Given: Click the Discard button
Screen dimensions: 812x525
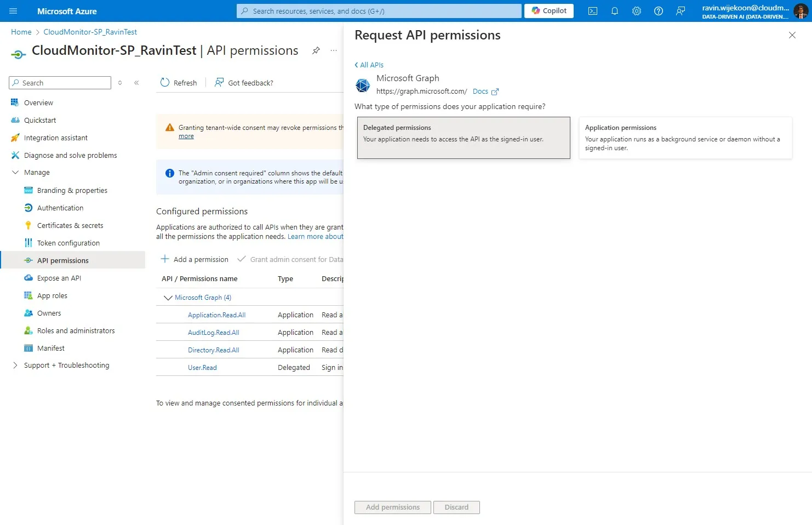Looking at the screenshot, I should (x=456, y=507).
